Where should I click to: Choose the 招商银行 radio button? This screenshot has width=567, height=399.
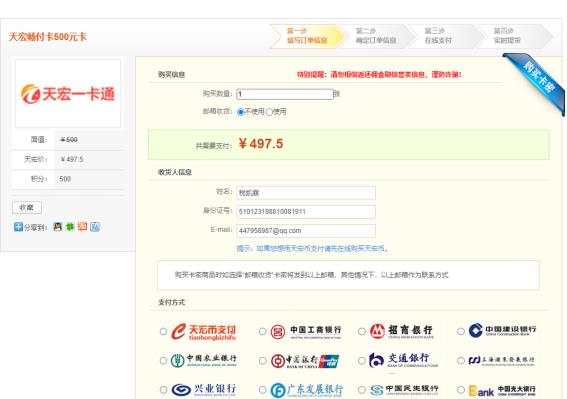pos(362,331)
